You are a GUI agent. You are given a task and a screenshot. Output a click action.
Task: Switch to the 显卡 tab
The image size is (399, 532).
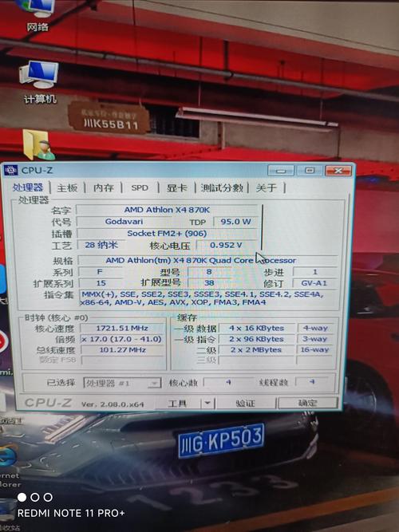[176, 187]
